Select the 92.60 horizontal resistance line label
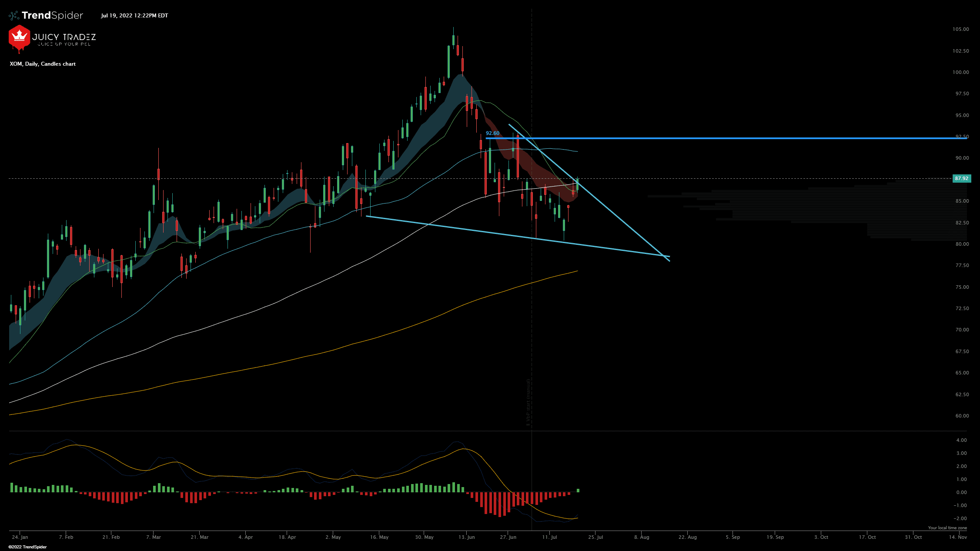Viewport: 980px width, 551px height. 492,134
